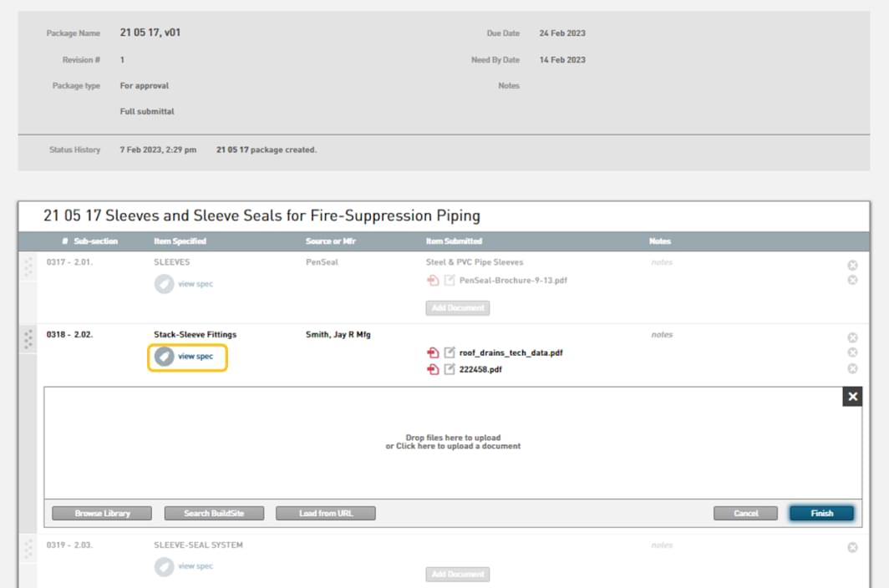Click edit icon next to 222458.pdf

point(450,369)
